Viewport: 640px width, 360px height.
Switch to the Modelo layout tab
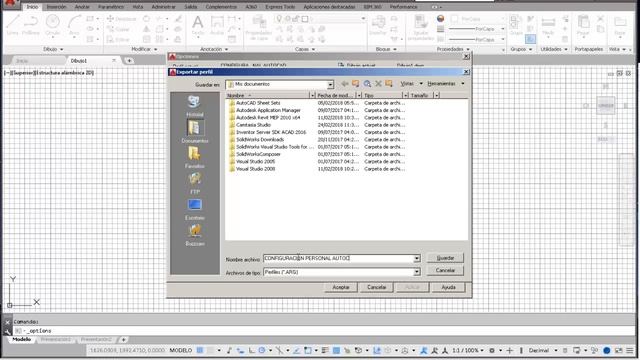click(x=22, y=340)
